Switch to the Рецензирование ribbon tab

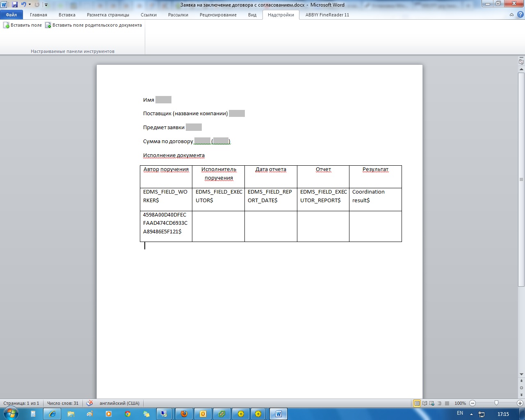point(218,15)
